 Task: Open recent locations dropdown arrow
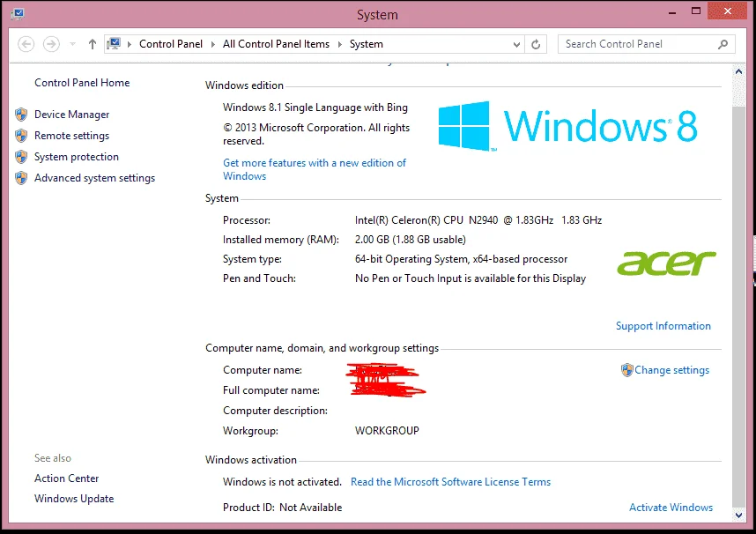(x=72, y=44)
